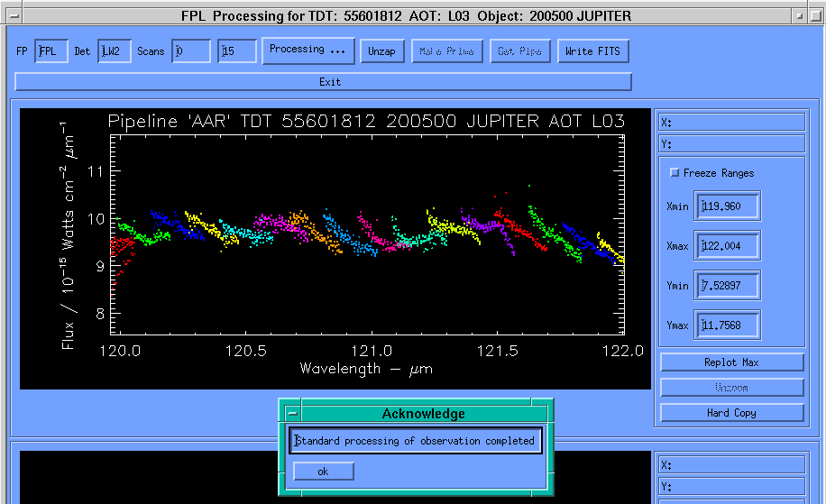Click the main window maximize button
This screenshot has height=504, width=826.
pos(817,15)
